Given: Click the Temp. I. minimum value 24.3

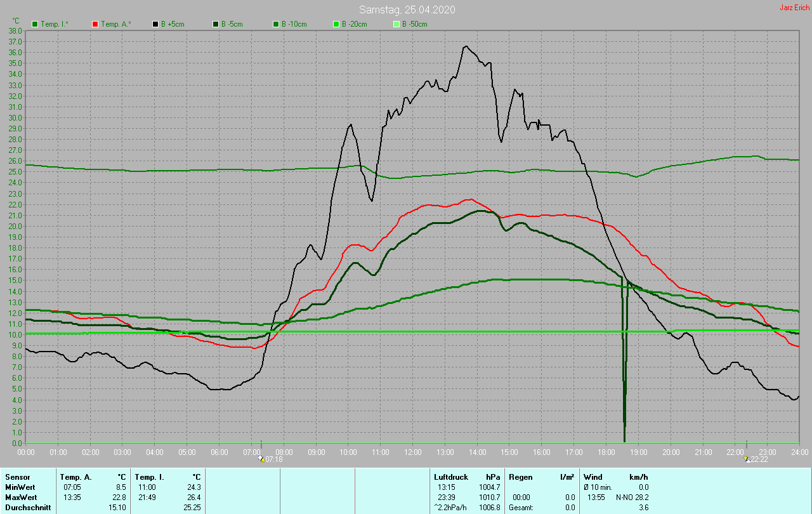Looking at the screenshot, I should 193,487.
